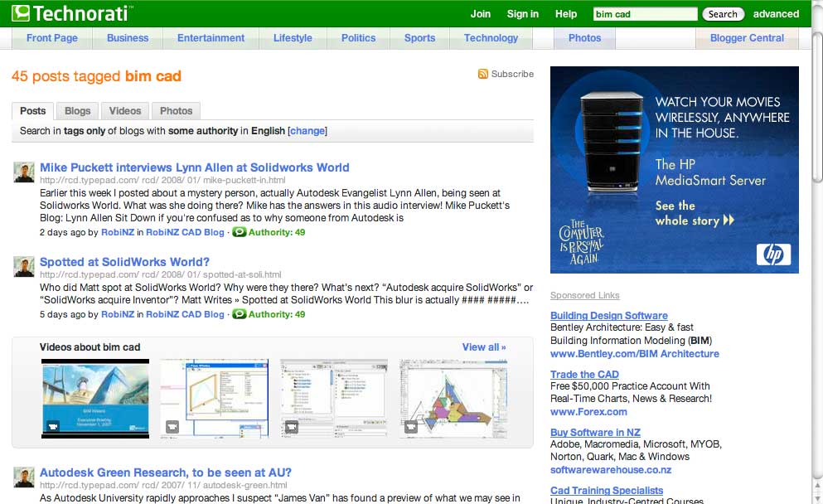Screen dimensions: 823x504
Task: Open the Lifestyle section
Action: 293,38
